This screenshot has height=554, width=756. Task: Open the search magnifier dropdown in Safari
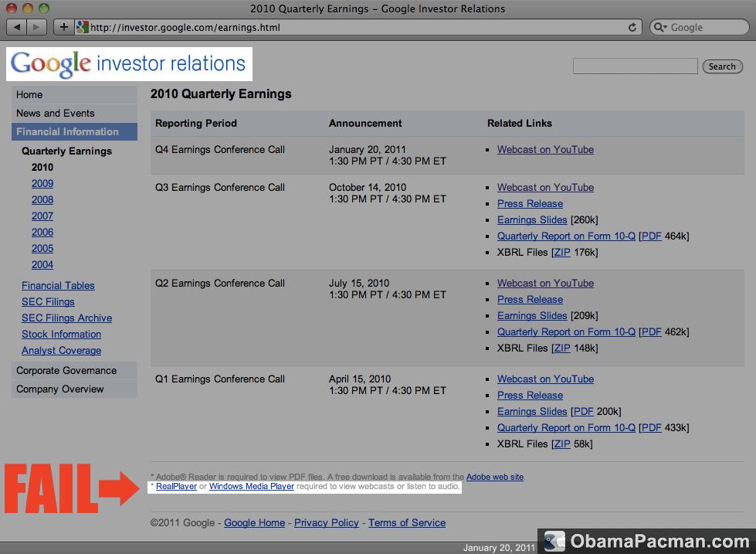(x=659, y=28)
